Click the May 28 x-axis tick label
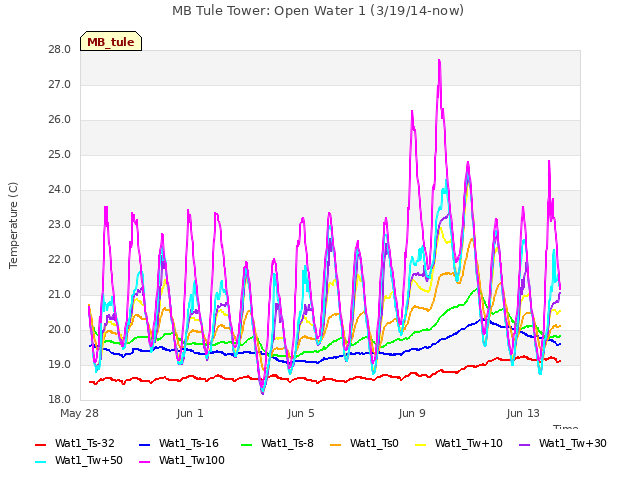This screenshot has width=640, height=480. (x=79, y=413)
